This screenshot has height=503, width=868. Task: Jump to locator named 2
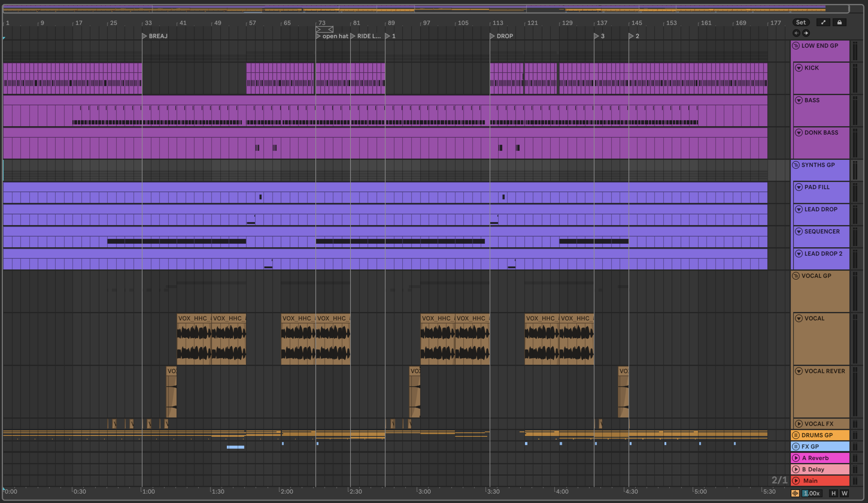(634, 36)
